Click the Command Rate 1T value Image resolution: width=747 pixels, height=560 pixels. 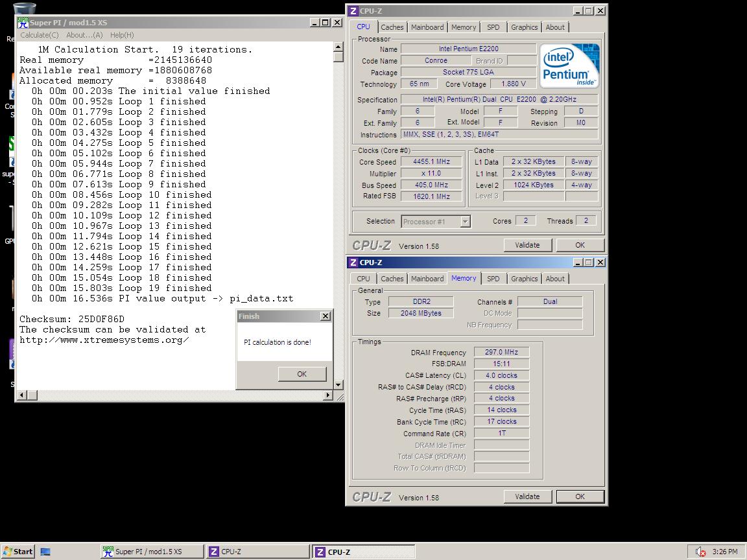(x=501, y=433)
